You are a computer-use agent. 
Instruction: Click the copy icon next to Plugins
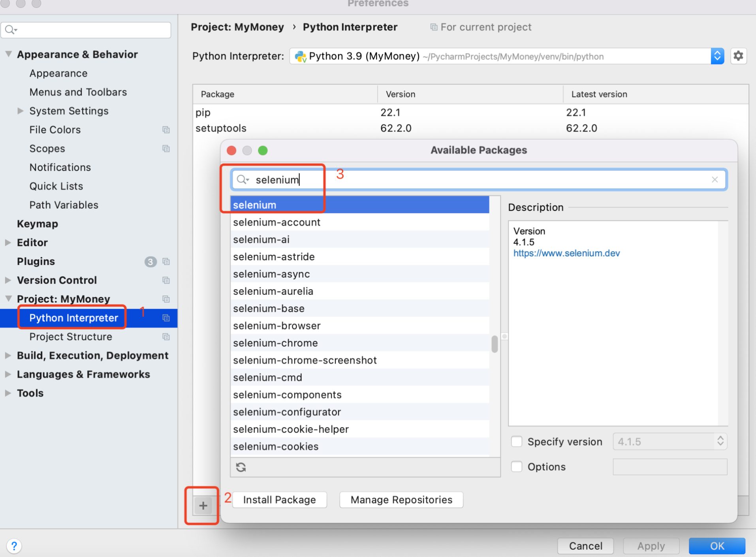coord(166,262)
